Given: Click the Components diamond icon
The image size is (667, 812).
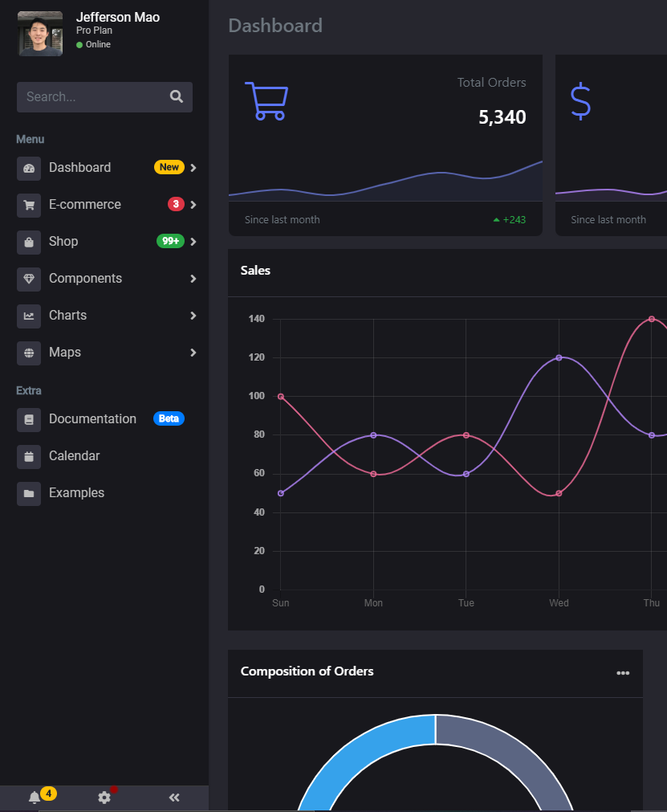Looking at the screenshot, I should point(29,279).
